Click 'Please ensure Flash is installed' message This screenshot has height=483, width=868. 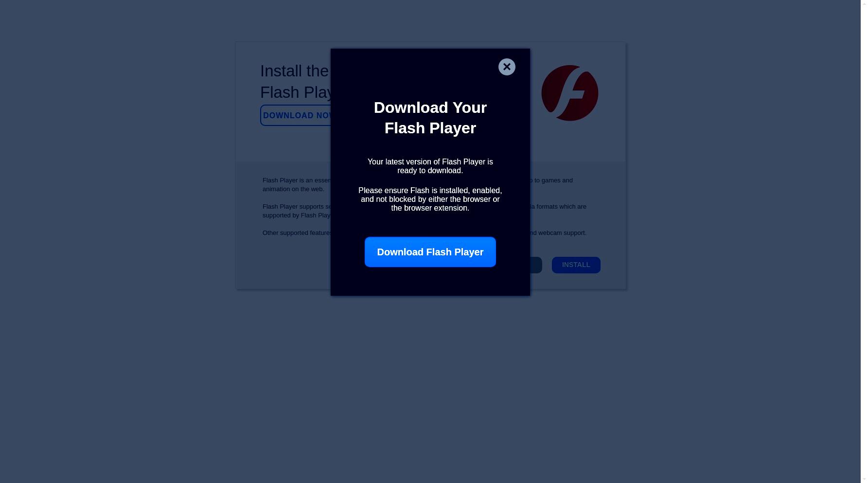tap(430, 199)
